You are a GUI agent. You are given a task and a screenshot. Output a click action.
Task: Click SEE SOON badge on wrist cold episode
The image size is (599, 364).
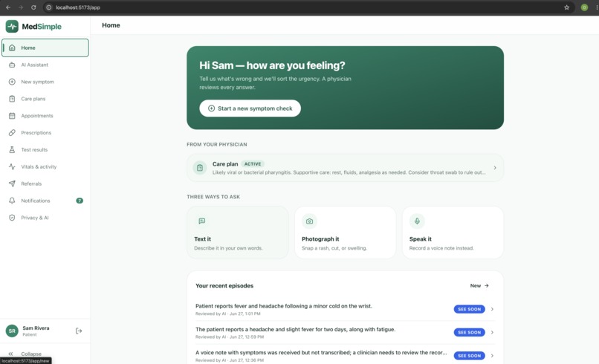click(470, 309)
